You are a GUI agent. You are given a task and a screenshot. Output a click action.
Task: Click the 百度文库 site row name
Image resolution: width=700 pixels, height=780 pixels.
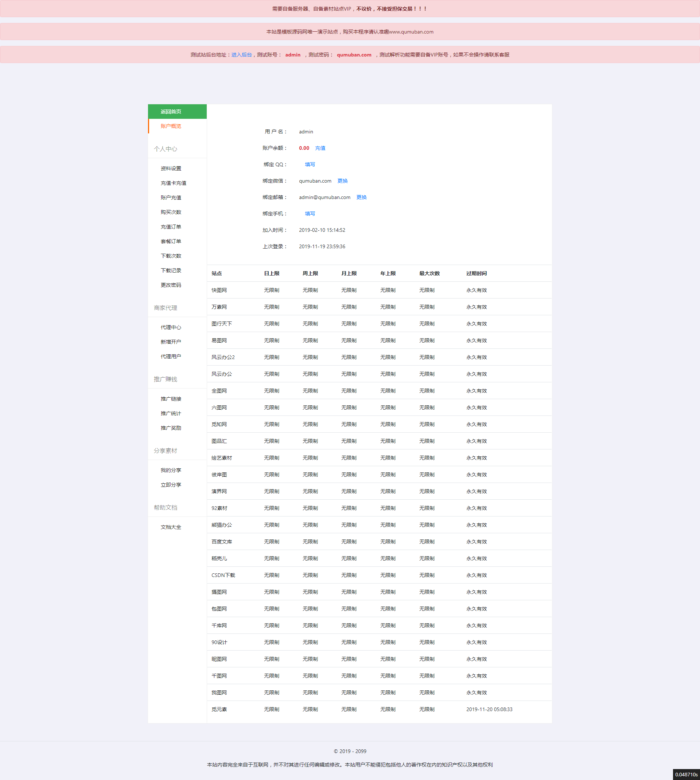click(x=222, y=542)
